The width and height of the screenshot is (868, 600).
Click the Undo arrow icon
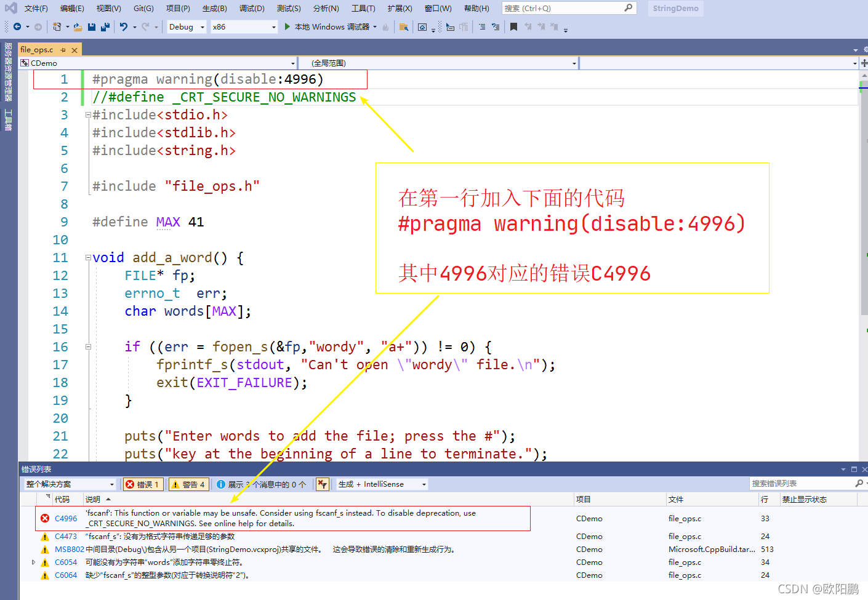124,26
